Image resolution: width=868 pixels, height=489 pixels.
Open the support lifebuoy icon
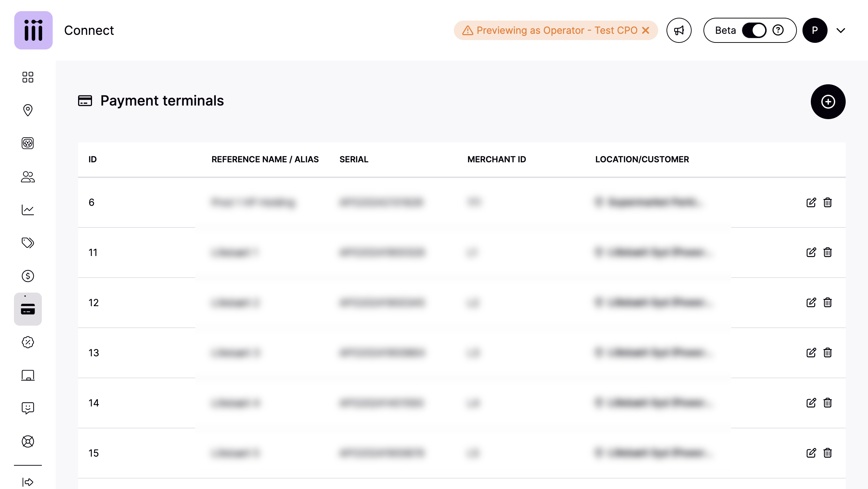coord(28,441)
